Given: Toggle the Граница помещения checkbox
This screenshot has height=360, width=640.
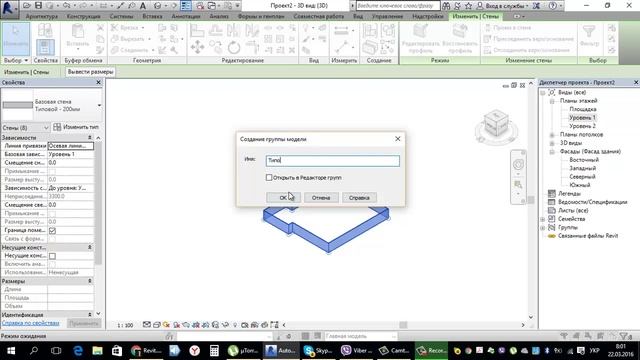Looking at the screenshot, I should coord(52,231).
